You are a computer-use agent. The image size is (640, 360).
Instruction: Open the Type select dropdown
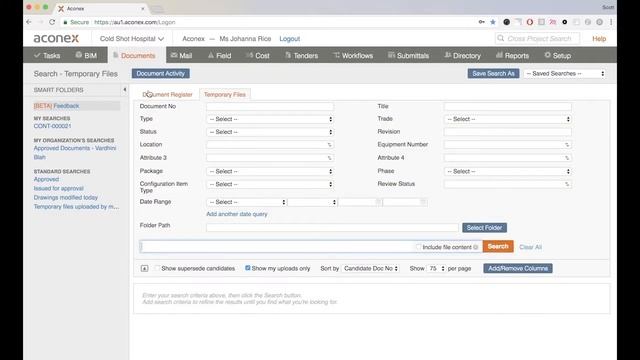pos(270,119)
